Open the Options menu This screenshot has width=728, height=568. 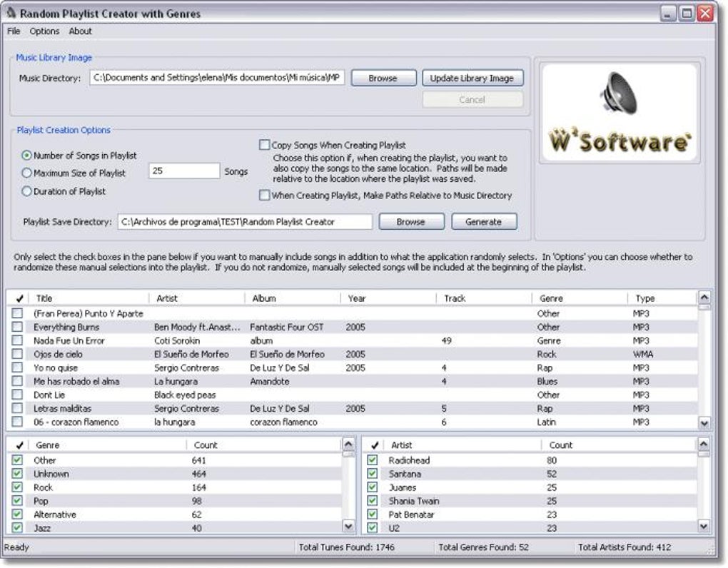[44, 31]
